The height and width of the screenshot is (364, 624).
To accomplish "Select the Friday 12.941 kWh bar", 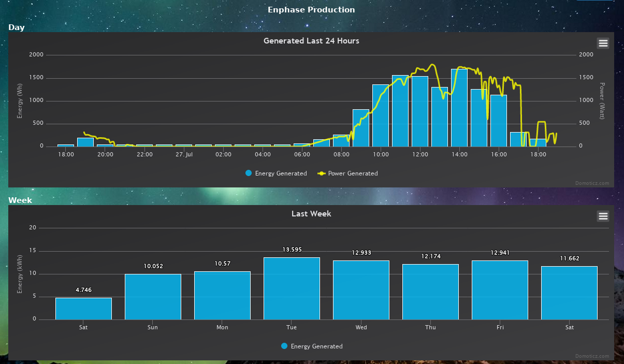I will (x=500, y=290).
